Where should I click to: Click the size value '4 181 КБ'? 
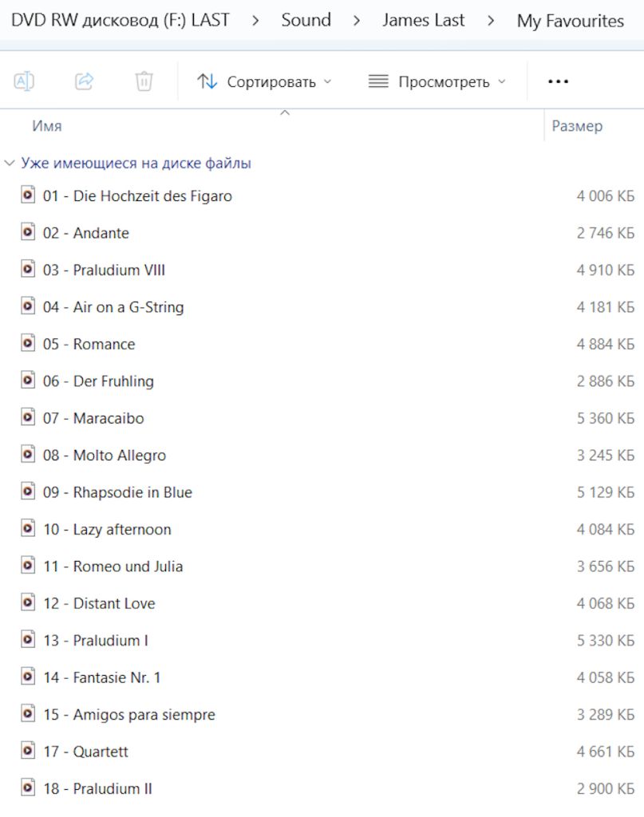tap(606, 307)
